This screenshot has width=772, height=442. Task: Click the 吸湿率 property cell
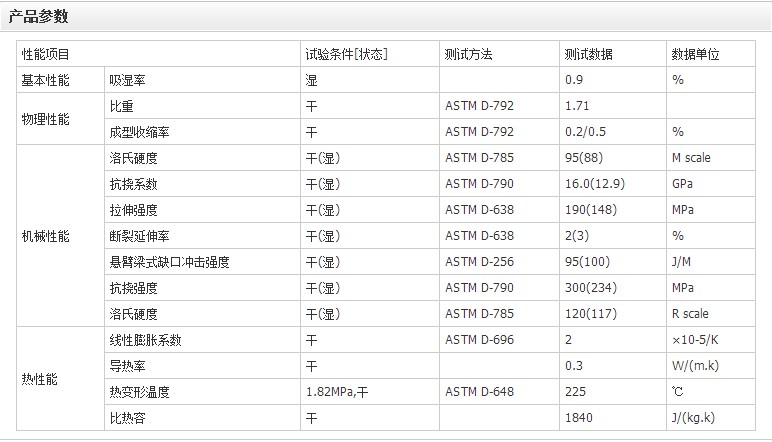(127, 80)
